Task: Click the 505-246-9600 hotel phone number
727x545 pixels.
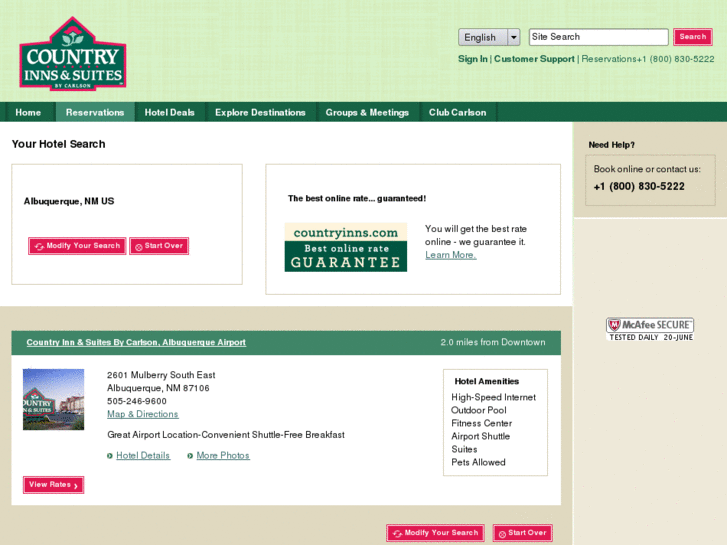Action: (137, 401)
